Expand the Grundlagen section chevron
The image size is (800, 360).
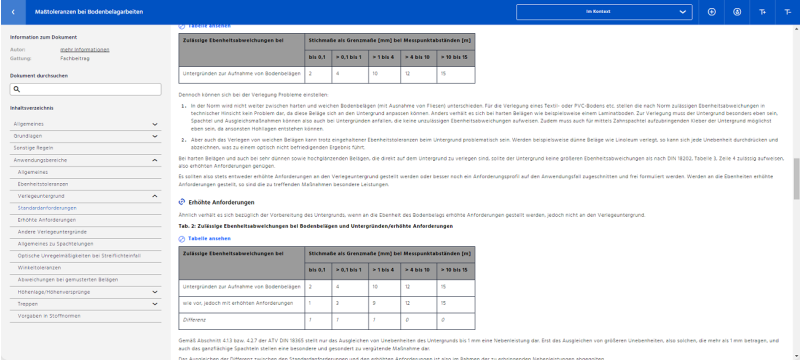(x=155, y=136)
